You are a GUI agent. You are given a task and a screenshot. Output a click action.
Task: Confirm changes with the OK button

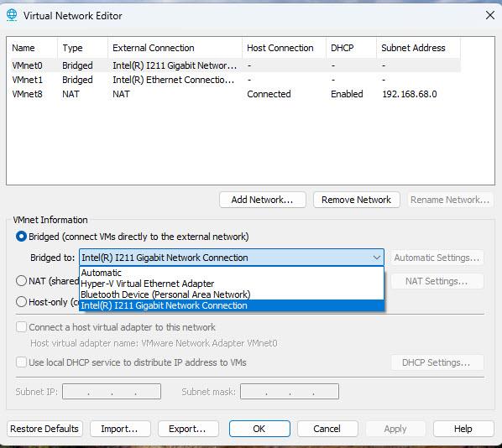[x=259, y=429]
